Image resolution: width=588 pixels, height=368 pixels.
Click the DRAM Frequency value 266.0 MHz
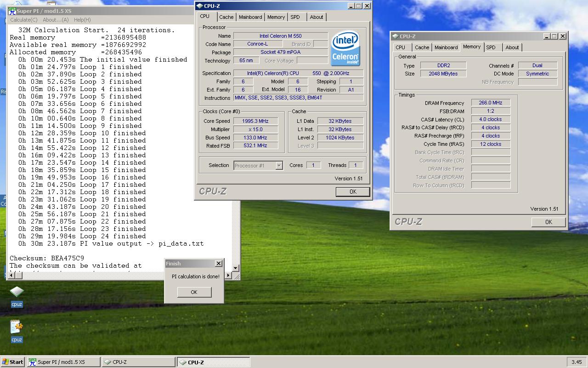(x=491, y=103)
